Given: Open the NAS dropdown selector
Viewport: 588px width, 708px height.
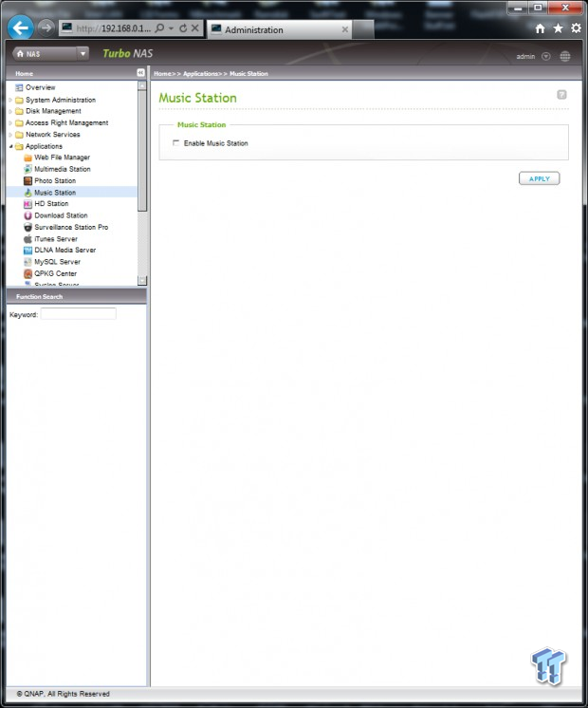Looking at the screenshot, I should coord(83,53).
